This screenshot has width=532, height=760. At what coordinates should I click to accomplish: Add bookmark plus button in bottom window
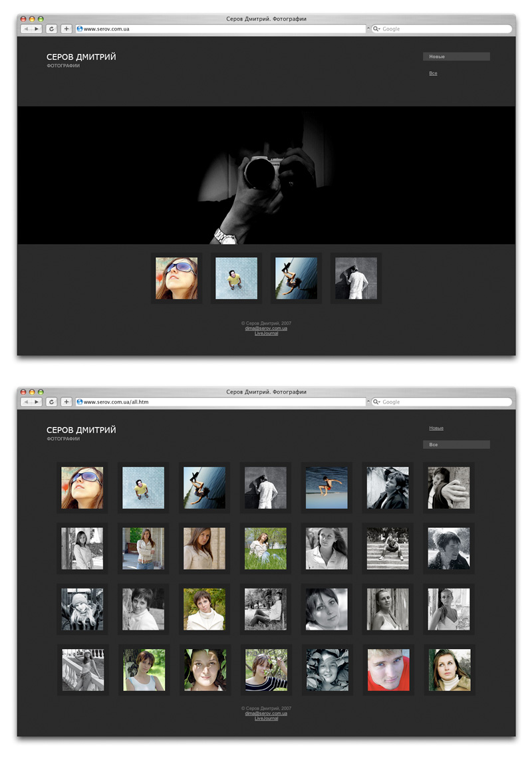(x=66, y=402)
